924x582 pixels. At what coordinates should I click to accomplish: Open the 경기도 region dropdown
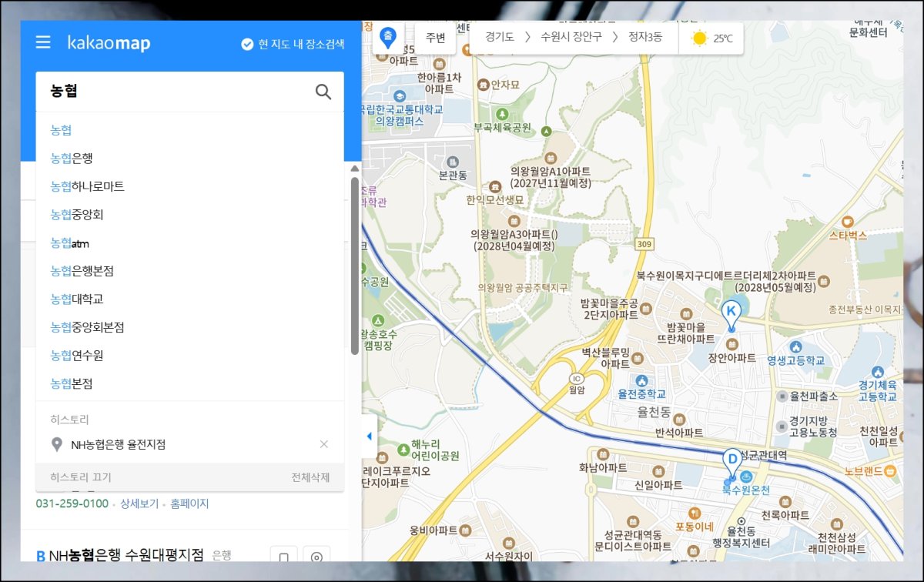(500, 37)
